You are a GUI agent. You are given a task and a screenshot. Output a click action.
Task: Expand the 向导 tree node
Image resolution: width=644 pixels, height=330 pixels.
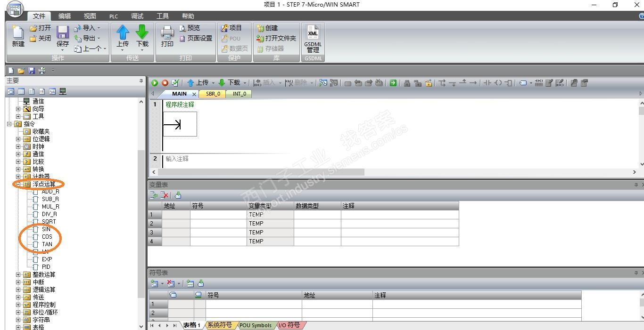[x=18, y=109]
